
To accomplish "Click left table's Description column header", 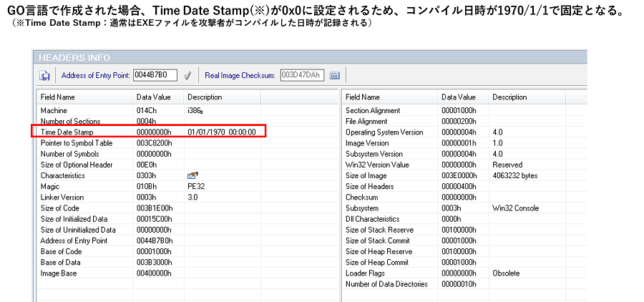I will pyautogui.click(x=205, y=97).
